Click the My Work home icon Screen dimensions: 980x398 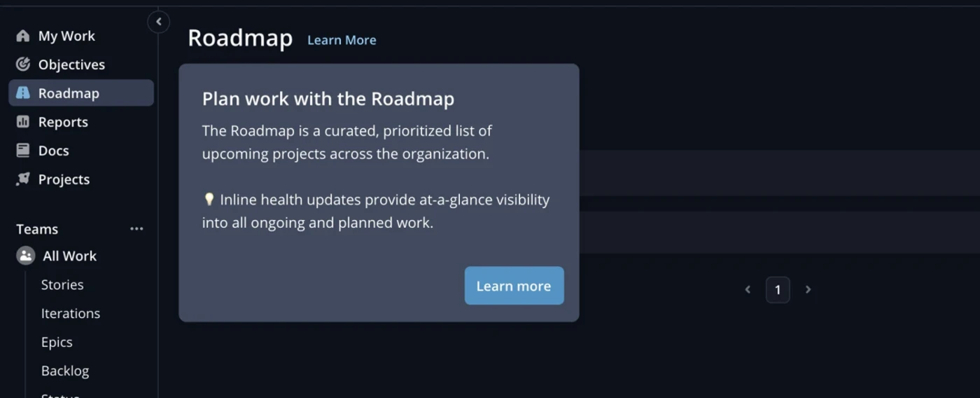[x=23, y=36]
